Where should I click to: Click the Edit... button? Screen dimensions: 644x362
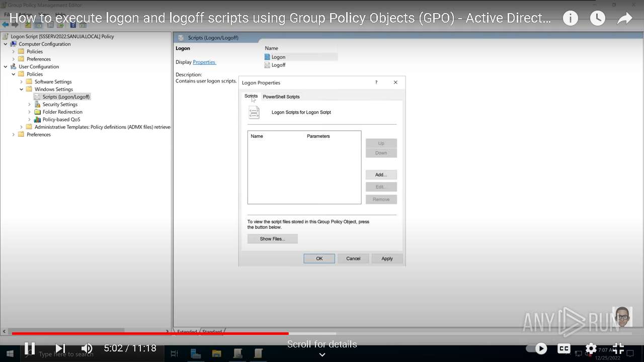click(381, 187)
